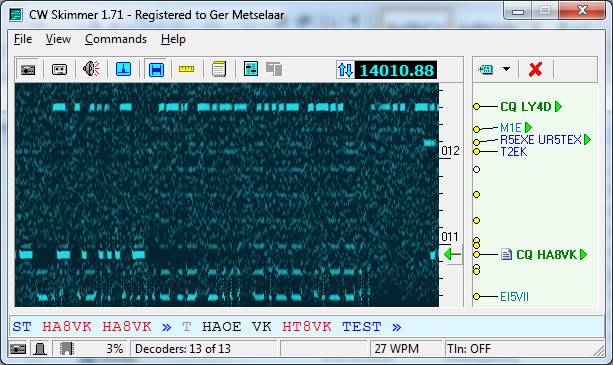Select the EI5VII callsign entry

[514, 297]
